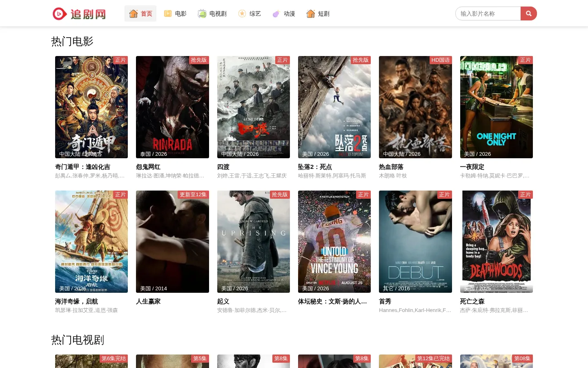The width and height of the screenshot is (588, 368).
Task: Click cast text Hannes,Fohlin,Karl-Henrik
Action: tap(415, 310)
